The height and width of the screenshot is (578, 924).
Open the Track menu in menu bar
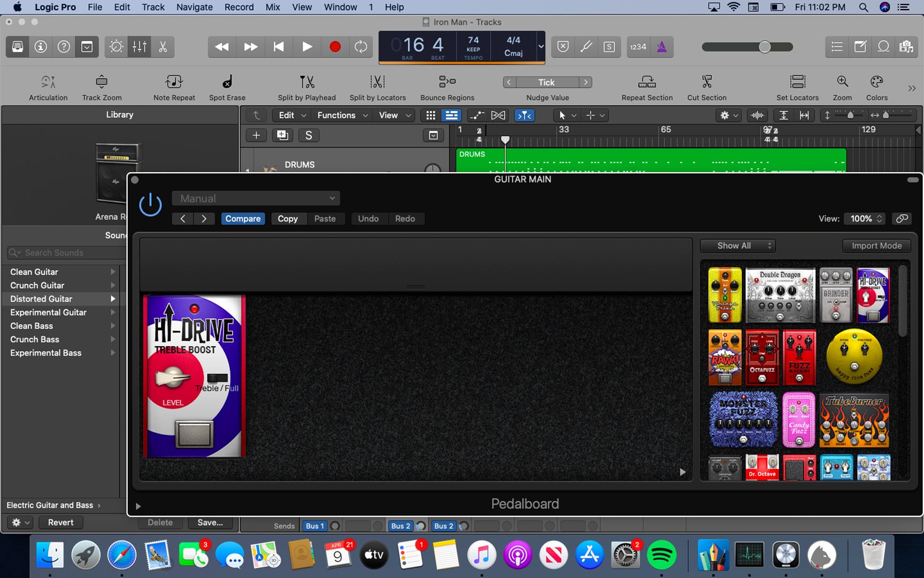153,7
